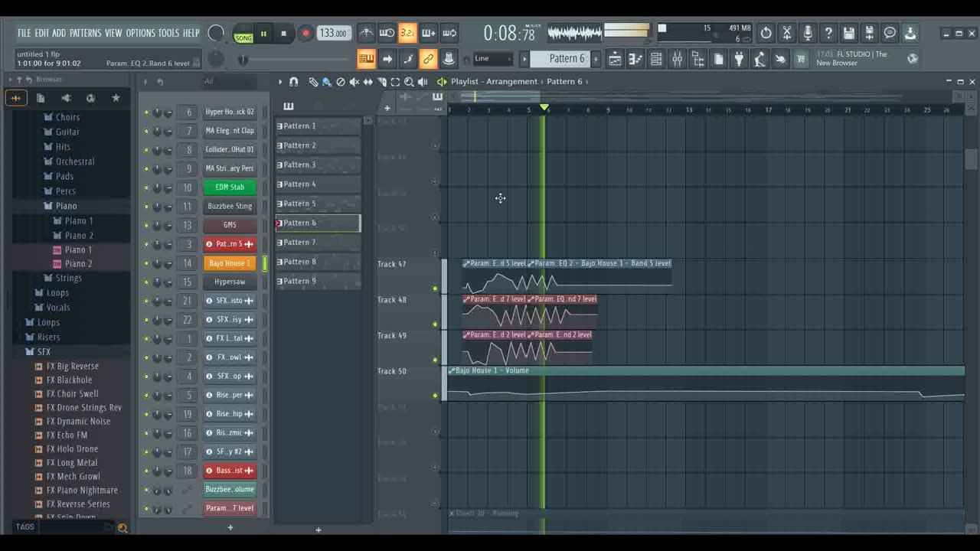Pause playback with the pause button
Viewport: 980px width, 551px height.
263,33
